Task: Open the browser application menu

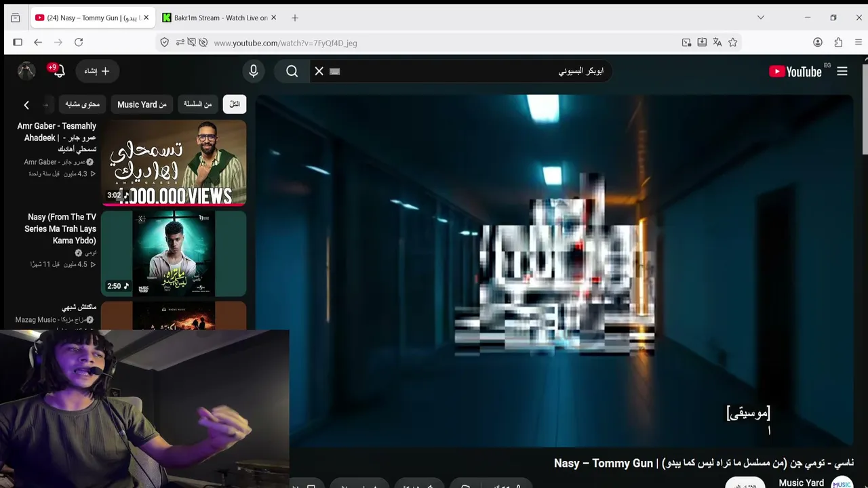Action: [x=859, y=42]
